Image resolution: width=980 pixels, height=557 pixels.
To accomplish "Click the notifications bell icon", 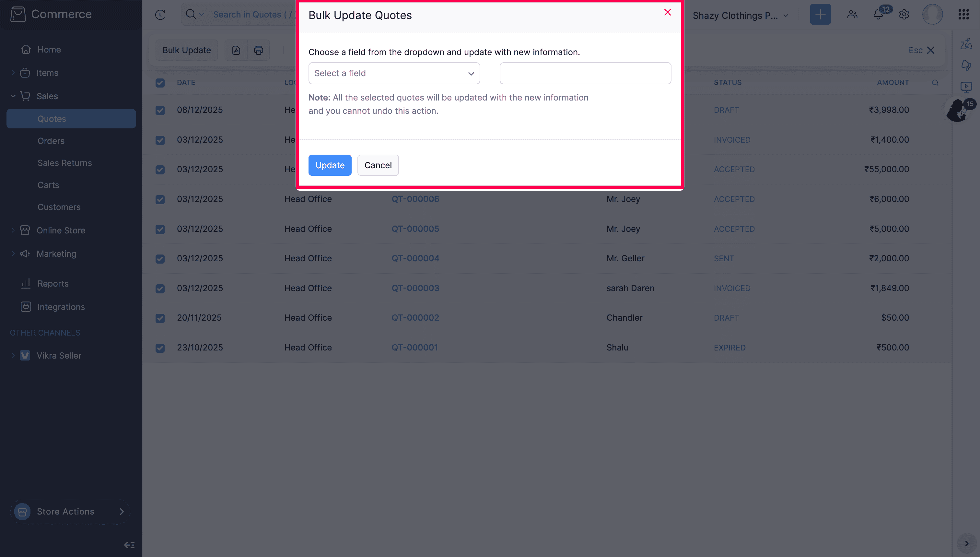I will 878,15.
